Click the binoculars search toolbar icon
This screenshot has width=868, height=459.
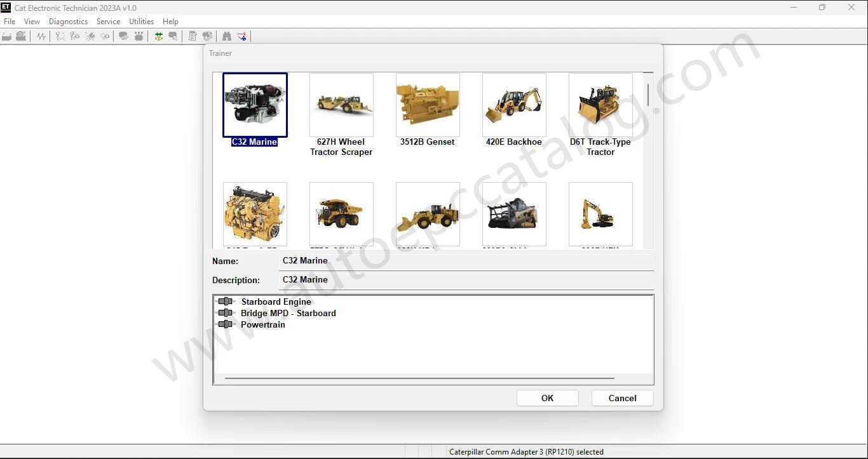[227, 36]
